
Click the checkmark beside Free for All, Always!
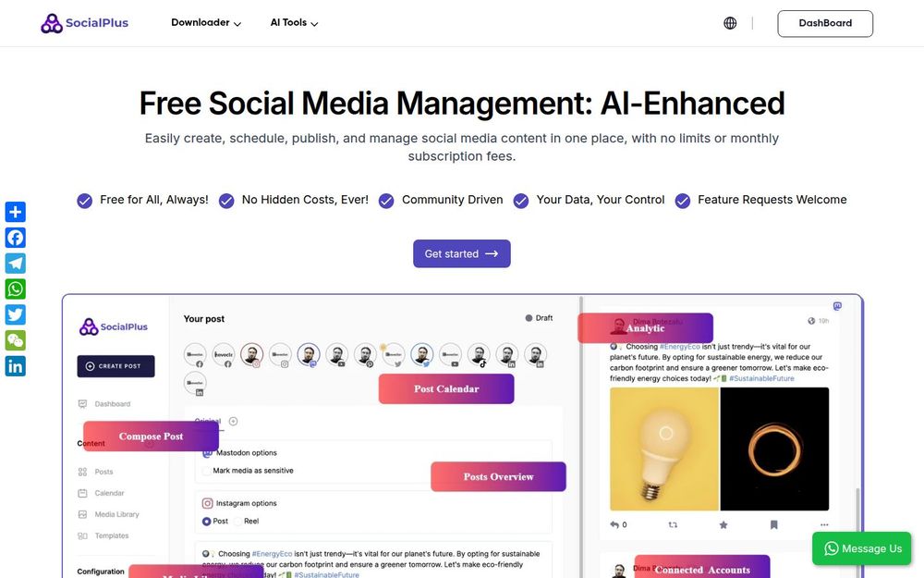tap(85, 201)
